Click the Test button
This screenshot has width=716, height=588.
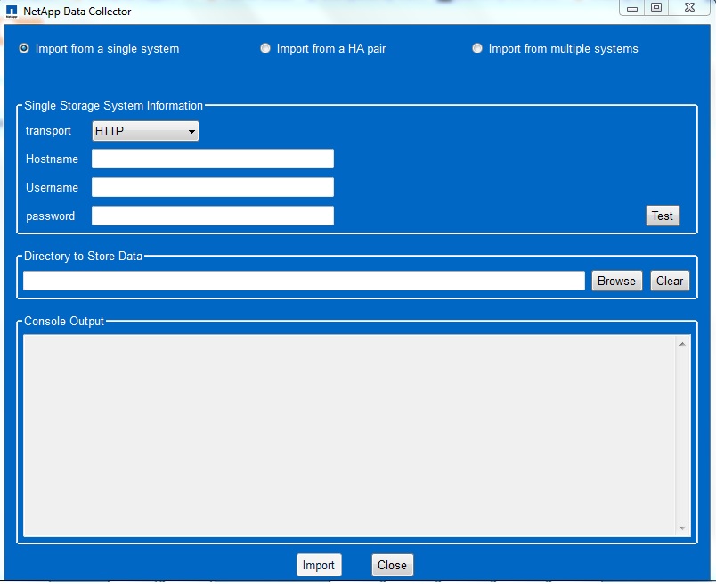[x=663, y=216]
